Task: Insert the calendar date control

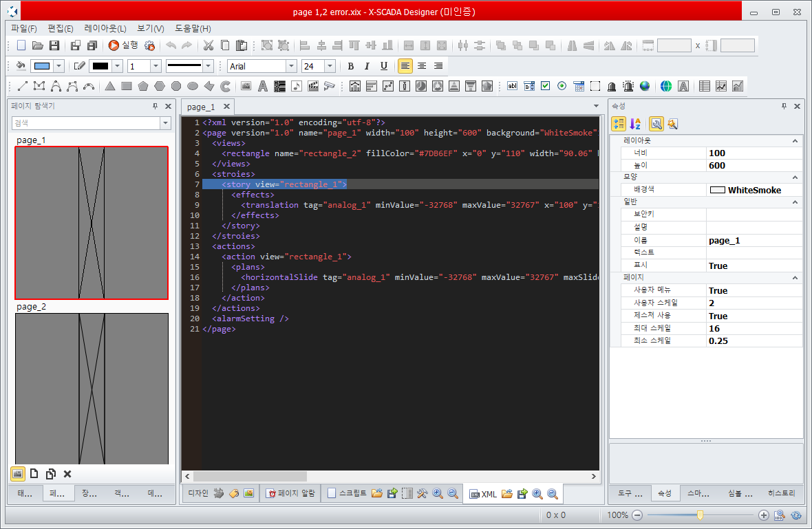Action: coord(579,87)
